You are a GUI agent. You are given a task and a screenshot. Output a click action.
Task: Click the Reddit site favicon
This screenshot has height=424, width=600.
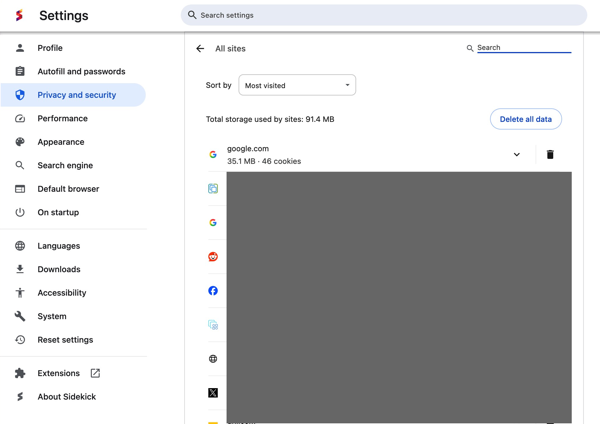click(x=213, y=257)
